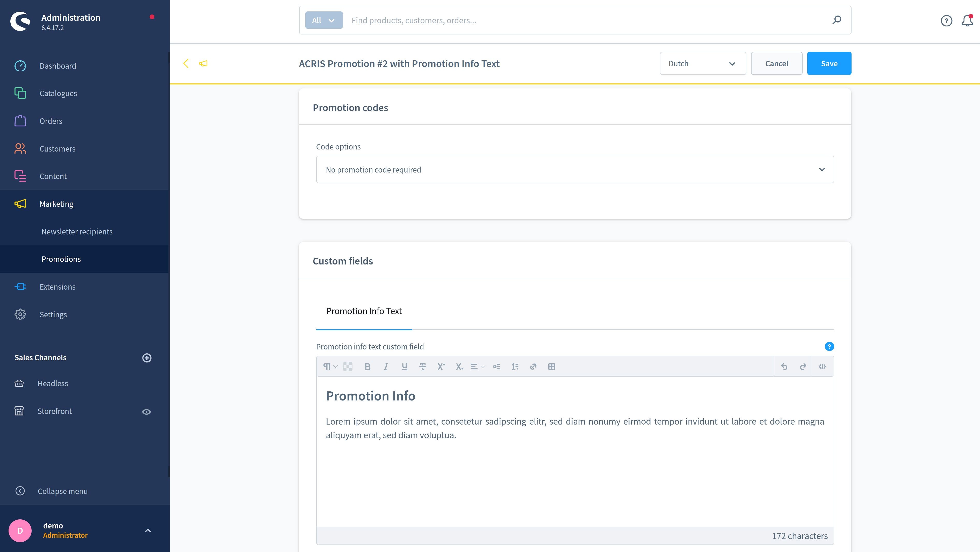Go back with the yellow arrow

tap(186, 63)
